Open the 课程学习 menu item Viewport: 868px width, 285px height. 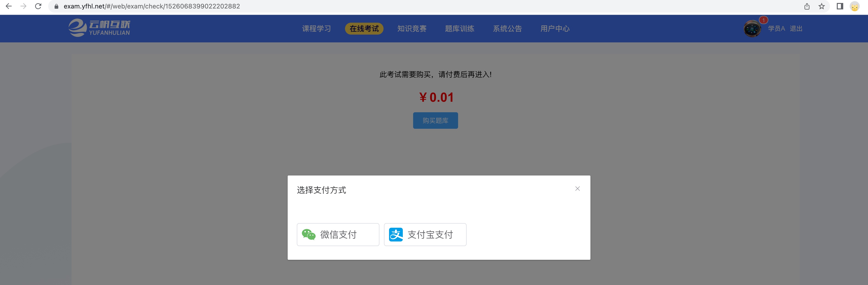[316, 29]
